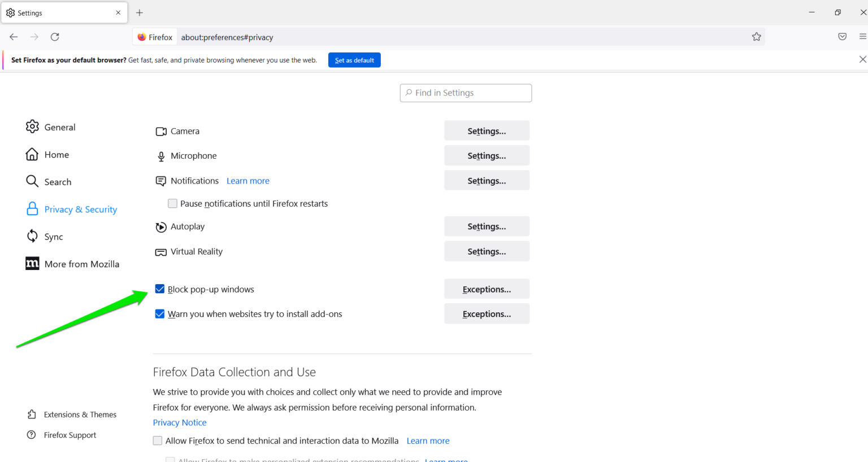Save the page to Pocket
This screenshot has height=462, width=868.
[x=842, y=36]
